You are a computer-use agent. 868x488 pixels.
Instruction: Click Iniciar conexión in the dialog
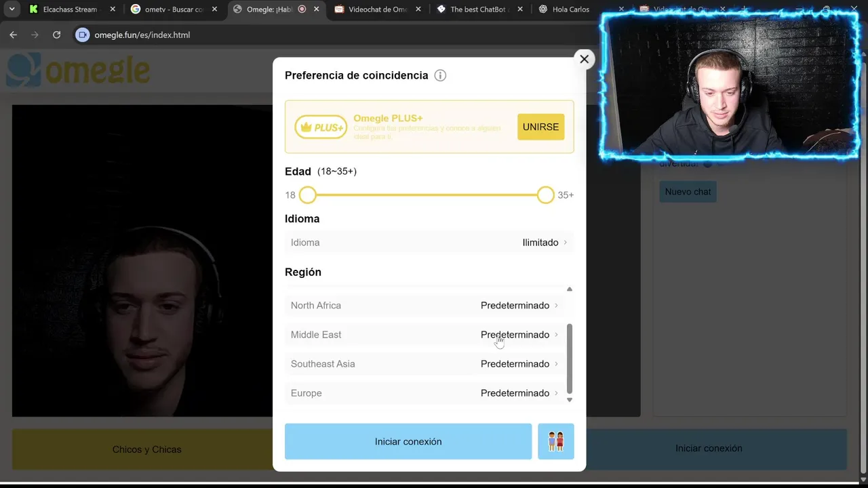pos(408,441)
